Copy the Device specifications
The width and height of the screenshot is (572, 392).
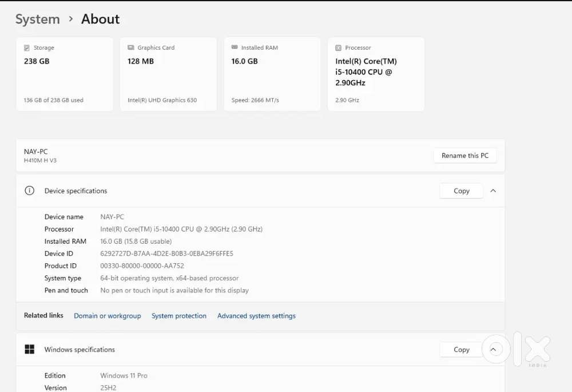click(461, 191)
